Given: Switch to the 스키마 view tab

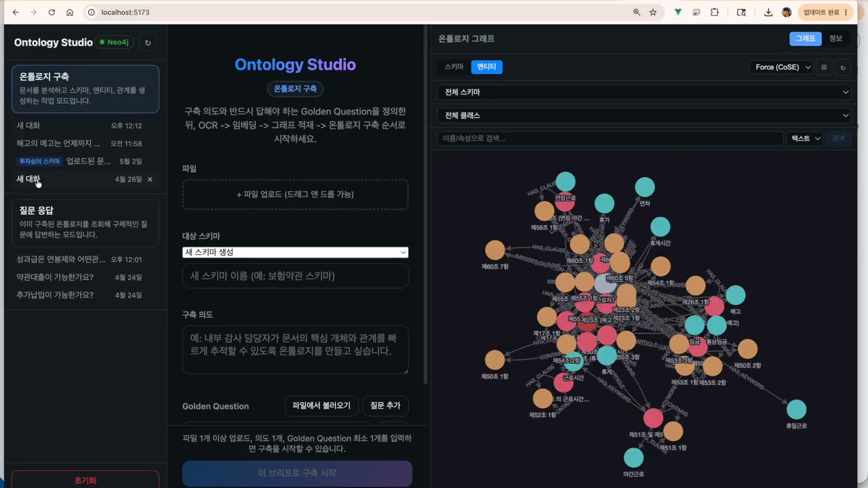Looking at the screenshot, I should [x=454, y=67].
